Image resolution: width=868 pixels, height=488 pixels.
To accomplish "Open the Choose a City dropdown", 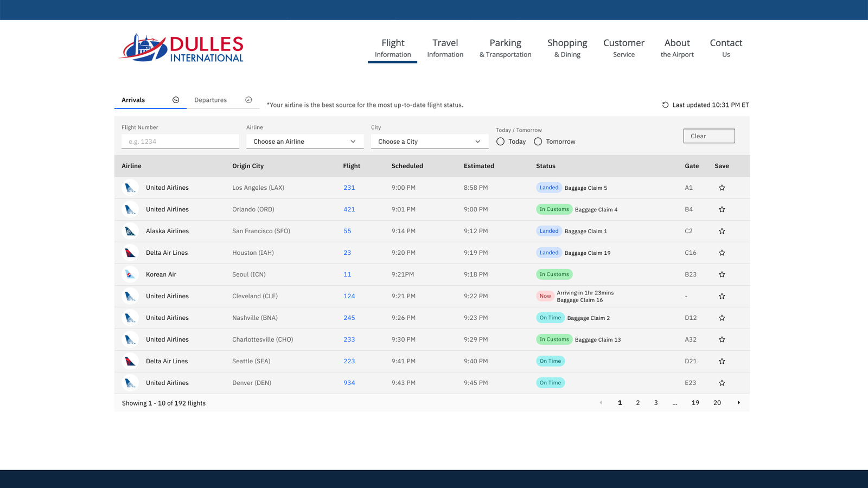I will coord(430,142).
